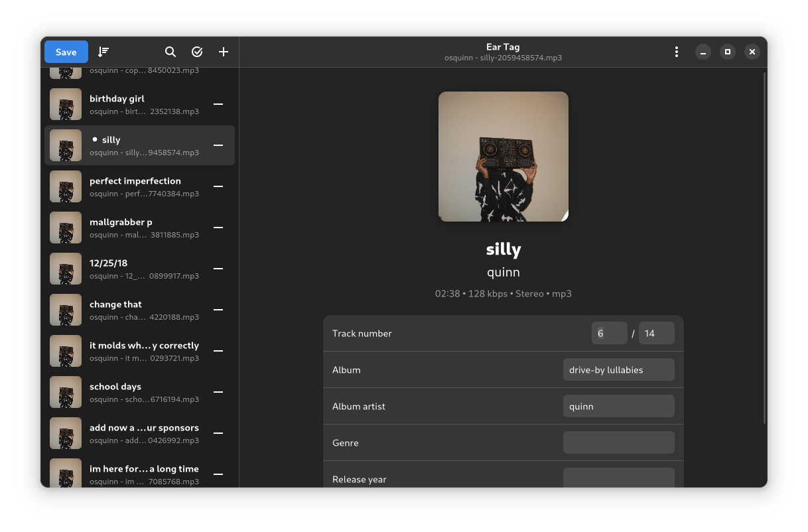Click the song title 'silly' heading
The image size is (808, 532).
pyautogui.click(x=504, y=249)
